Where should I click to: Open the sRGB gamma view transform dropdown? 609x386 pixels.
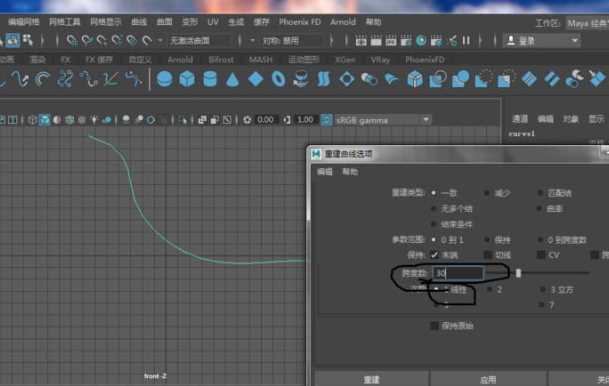click(x=383, y=120)
